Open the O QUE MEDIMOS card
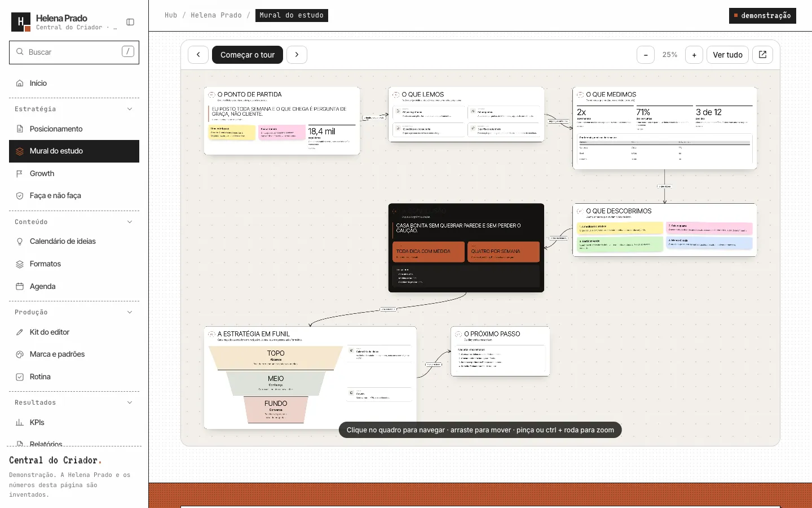812x508 pixels. pos(665,128)
